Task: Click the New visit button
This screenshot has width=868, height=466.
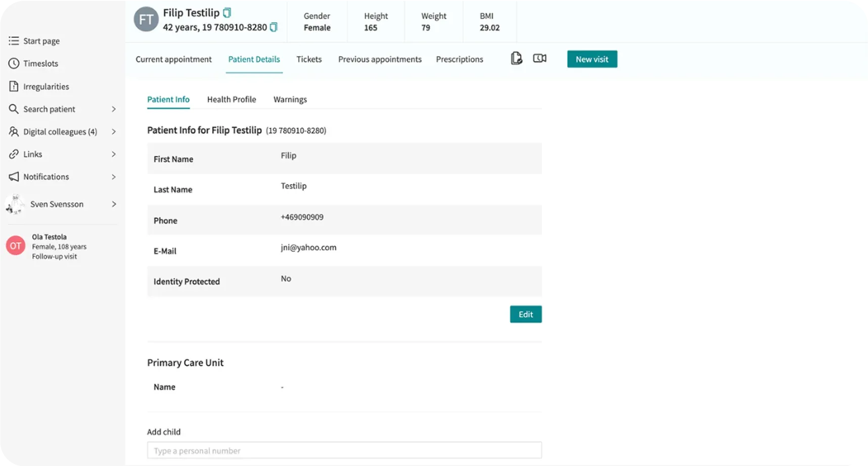Action: click(x=592, y=59)
